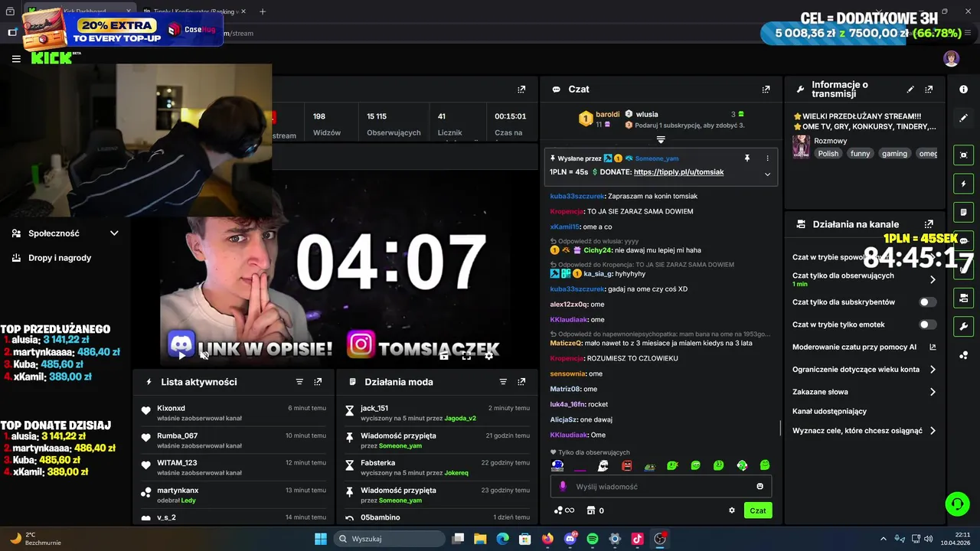980x551 pixels.
Task: Open the Windows Start menu
Action: (x=321, y=539)
